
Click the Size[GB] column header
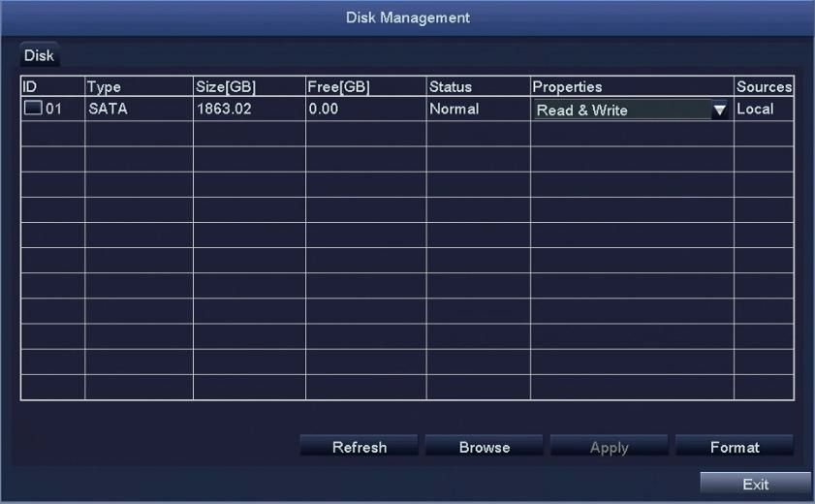[249, 87]
